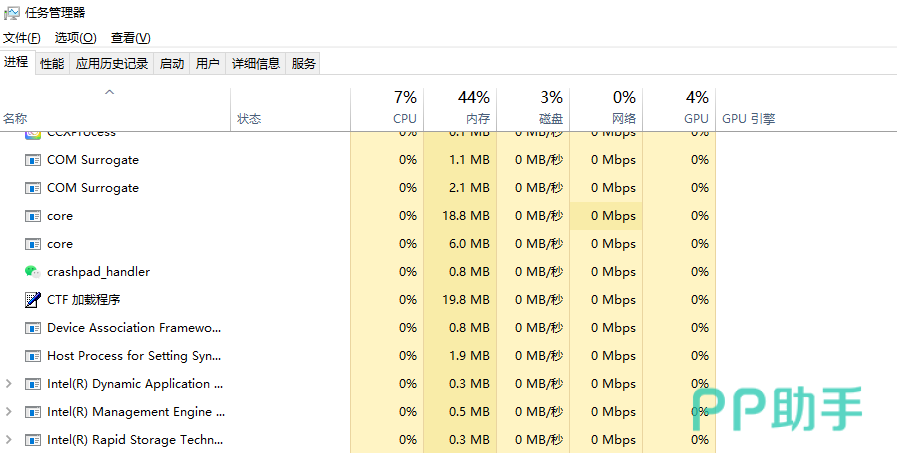Click the Host Process for Setting Sync icon

[x=32, y=356]
